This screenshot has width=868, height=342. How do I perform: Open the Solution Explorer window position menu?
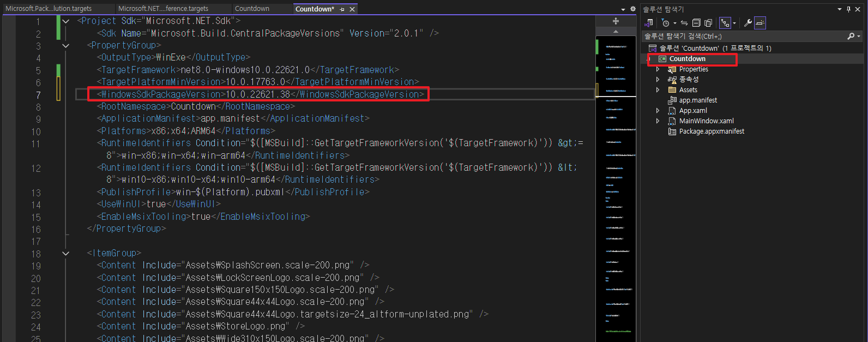coord(840,9)
